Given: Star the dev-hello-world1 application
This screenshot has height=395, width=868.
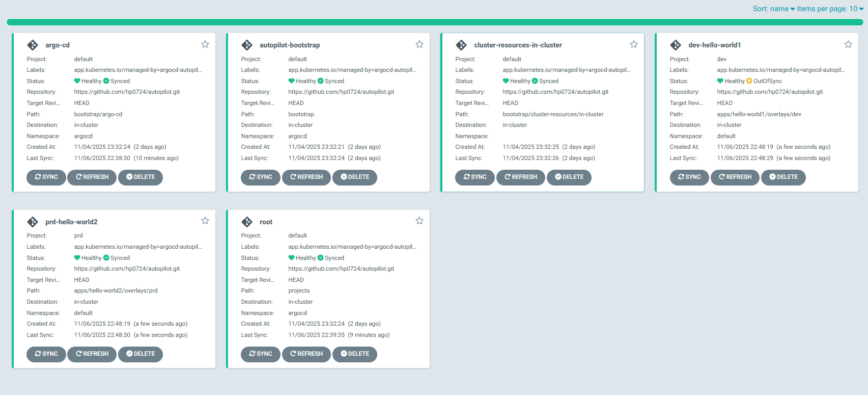Looking at the screenshot, I should [x=848, y=44].
